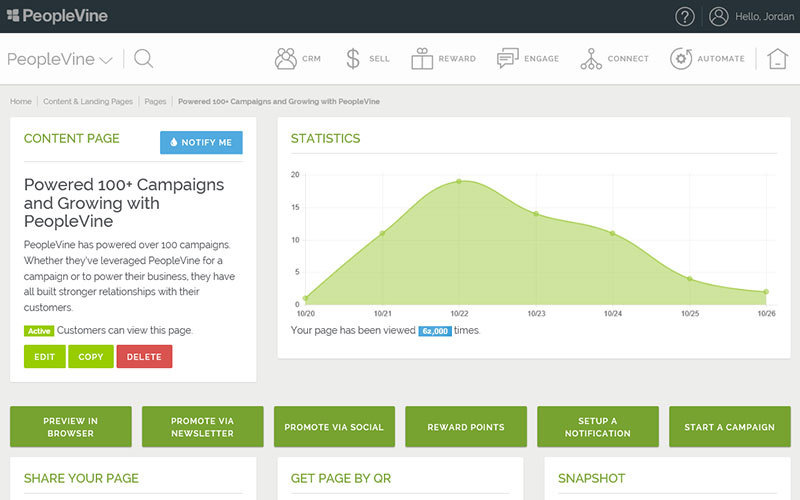
Task: Click the REWARD POINTS button
Action: point(466,427)
